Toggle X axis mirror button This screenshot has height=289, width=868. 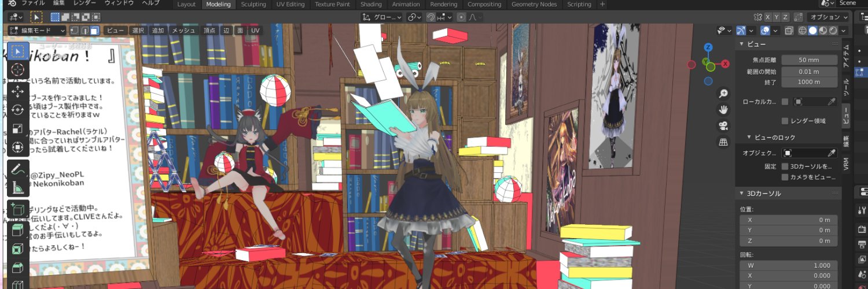pyautogui.click(x=768, y=17)
